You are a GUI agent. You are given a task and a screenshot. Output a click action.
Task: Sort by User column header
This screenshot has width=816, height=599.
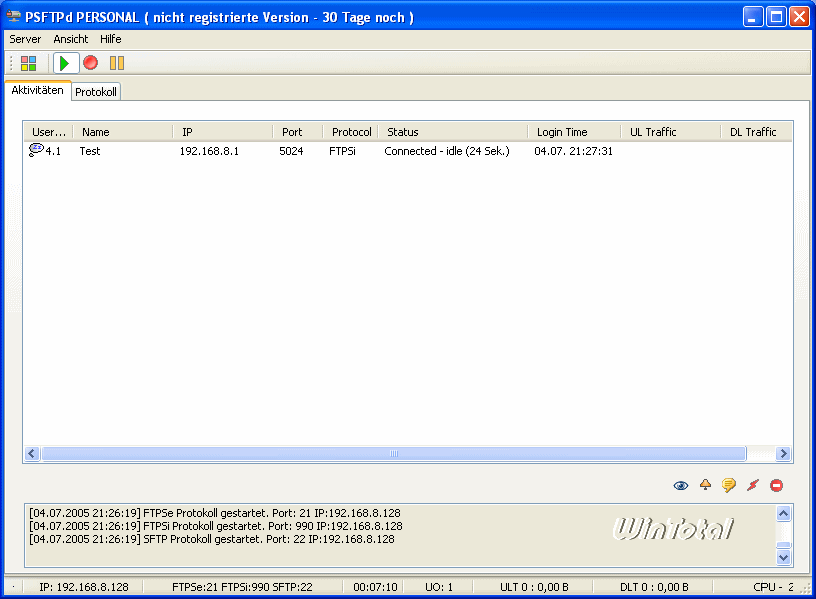pyautogui.click(x=48, y=132)
